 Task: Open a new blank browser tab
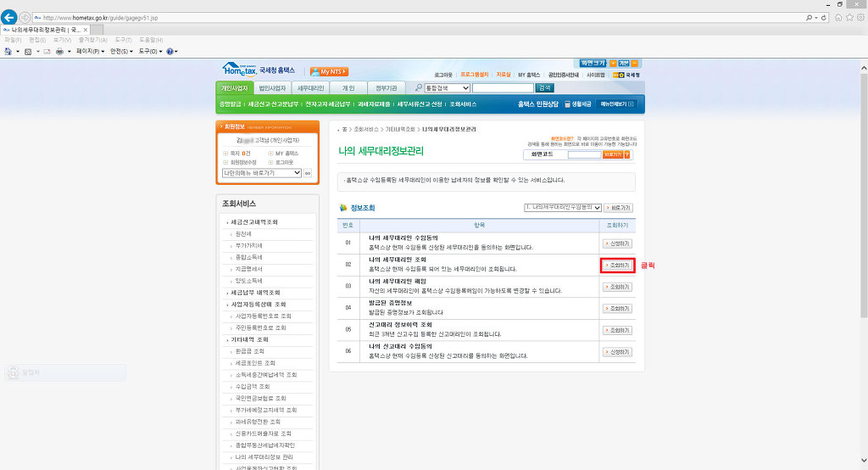point(97,30)
